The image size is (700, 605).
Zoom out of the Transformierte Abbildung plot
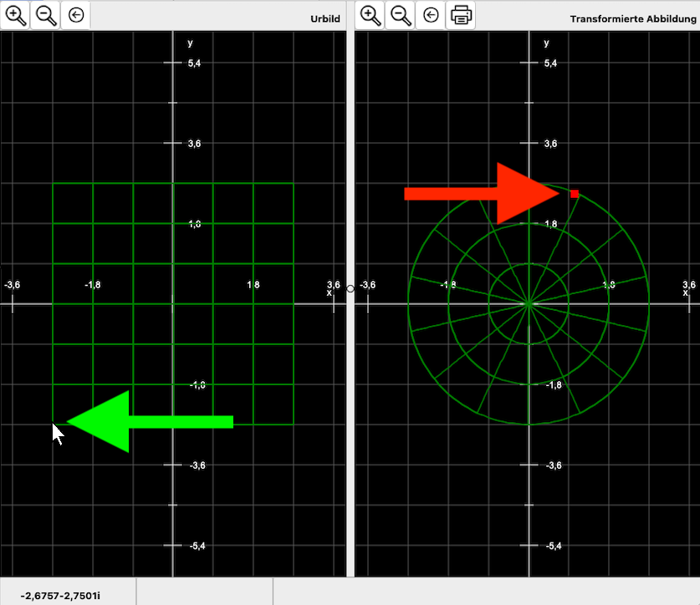(x=401, y=15)
